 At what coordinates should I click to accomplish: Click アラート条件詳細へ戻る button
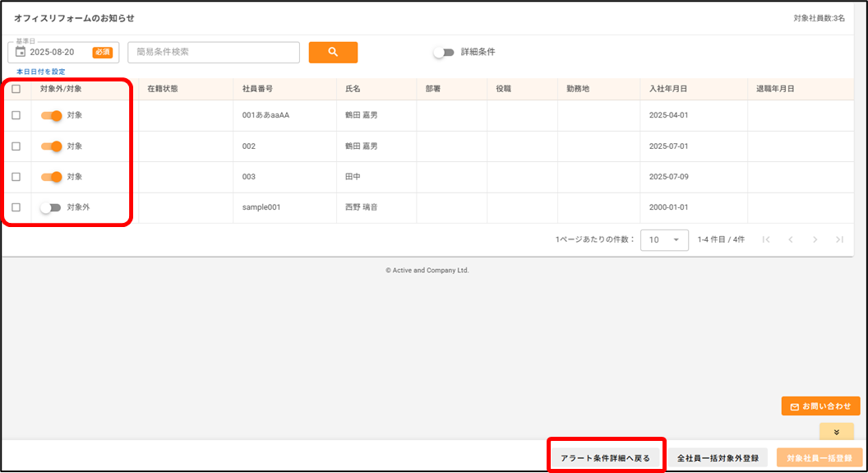[605, 458]
